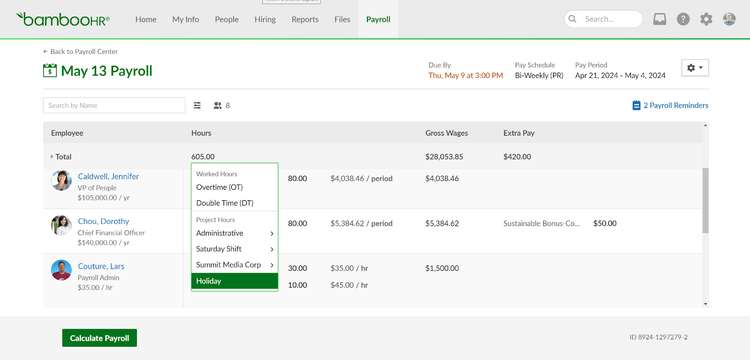Click the total extra pay $420.00
Screen dimensions: 750x360
pyautogui.click(x=518, y=156)
